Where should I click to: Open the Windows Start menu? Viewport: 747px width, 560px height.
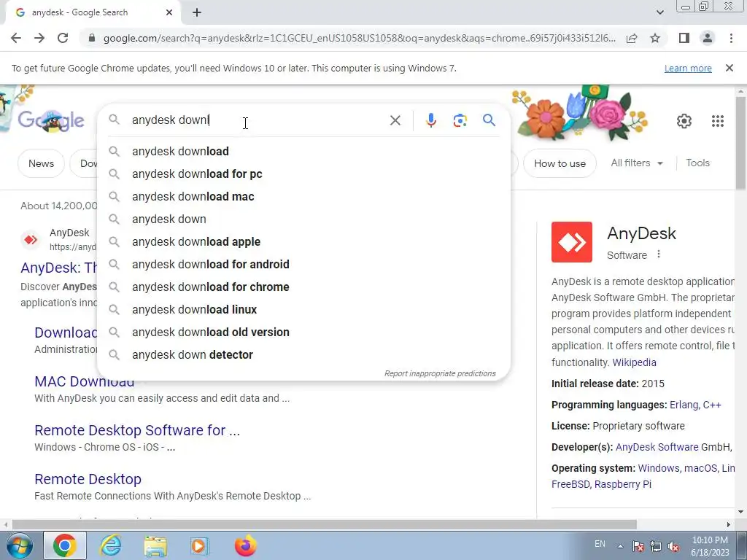click(x=20, y=545)
